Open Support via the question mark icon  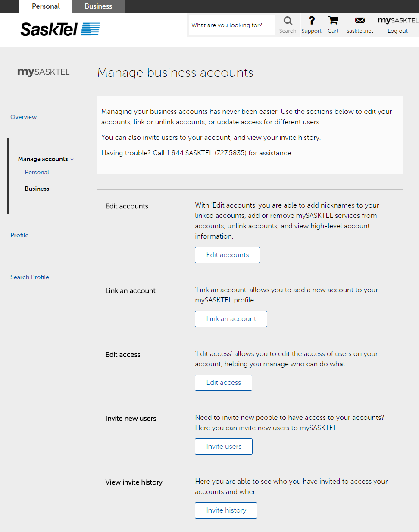coord(311,21)
